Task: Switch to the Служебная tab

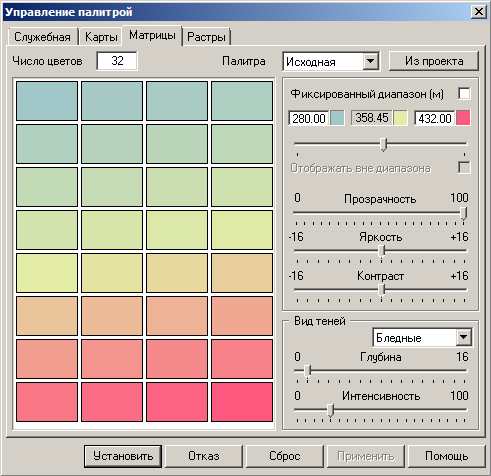Action: (43, 36)
